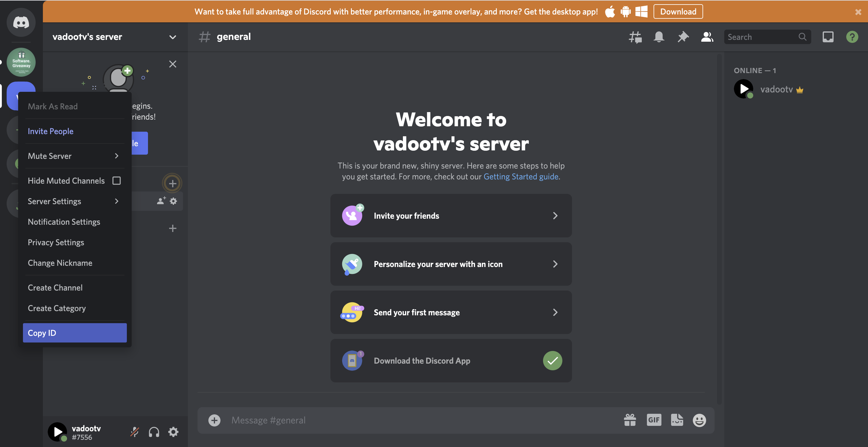
Task: Click the Apple download icon in banner
Action: point(610,11)
